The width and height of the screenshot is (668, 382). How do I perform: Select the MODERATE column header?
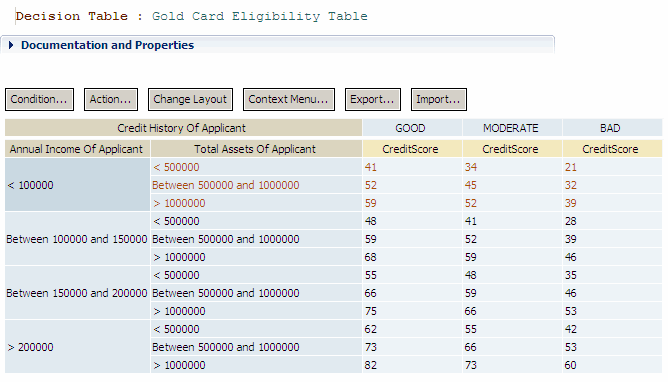512,128
